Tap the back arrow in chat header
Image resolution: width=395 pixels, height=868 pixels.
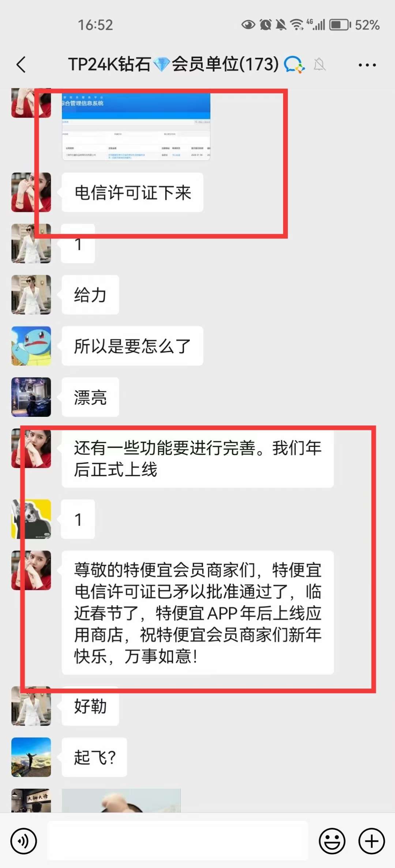coord(21,65)
